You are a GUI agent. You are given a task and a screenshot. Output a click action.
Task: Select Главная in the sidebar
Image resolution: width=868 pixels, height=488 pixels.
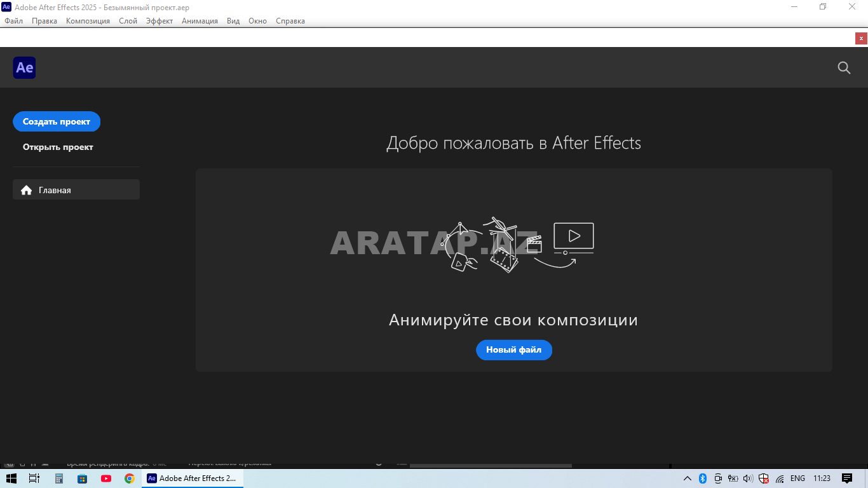[x=76, y=190]
